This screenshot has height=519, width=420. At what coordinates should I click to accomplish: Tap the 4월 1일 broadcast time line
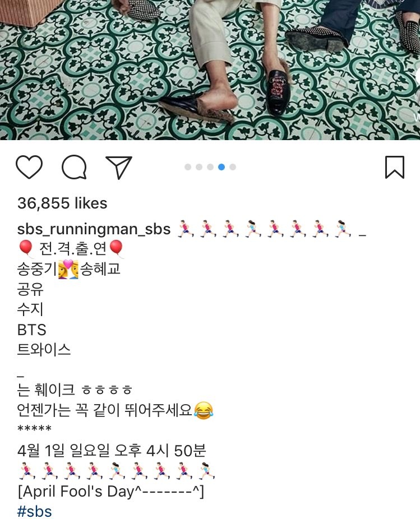click(112, 450)
